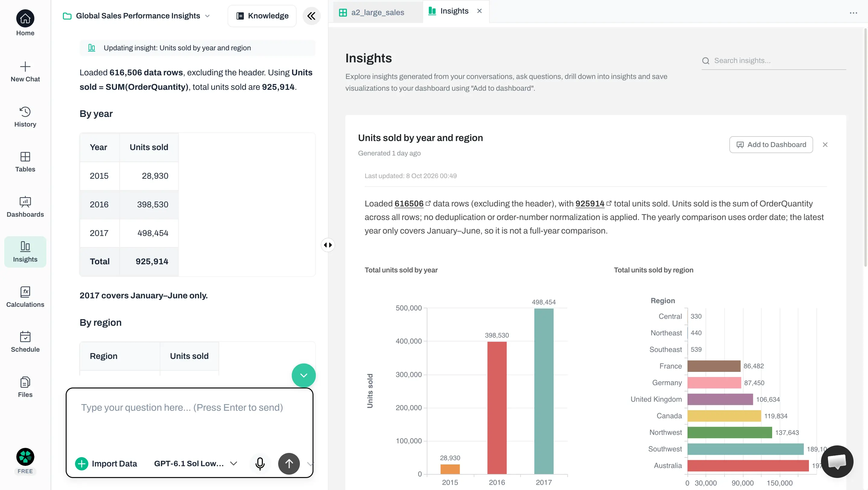Start a New Chat
868x490 pixels.
25,72
